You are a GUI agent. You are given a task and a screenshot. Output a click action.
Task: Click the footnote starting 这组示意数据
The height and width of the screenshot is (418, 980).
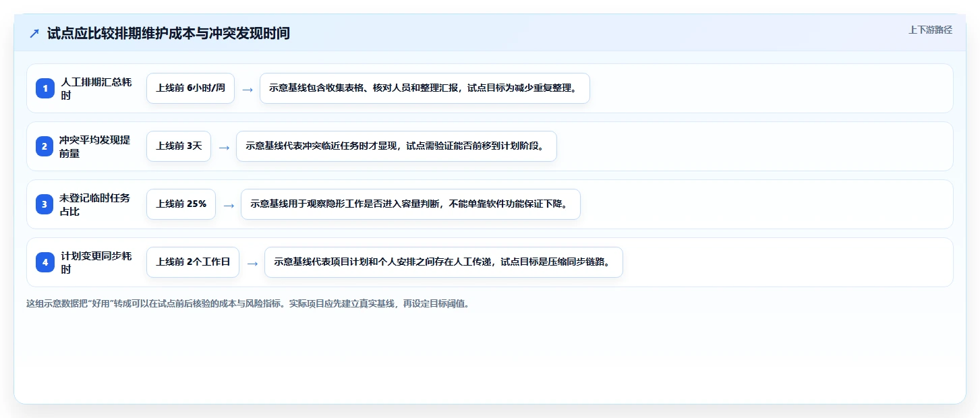coord(248,303)
